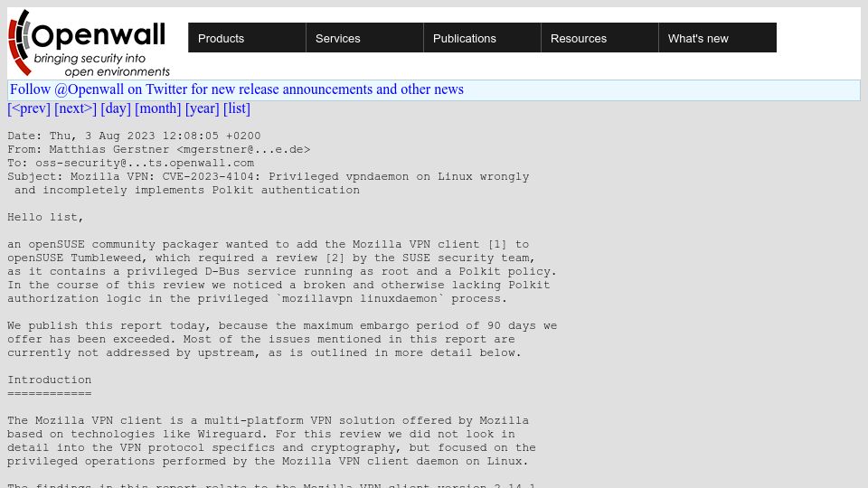Click reference [1] after Mozilla VPN client
This screenshot has height=488, width=868.
click(497, 245)
